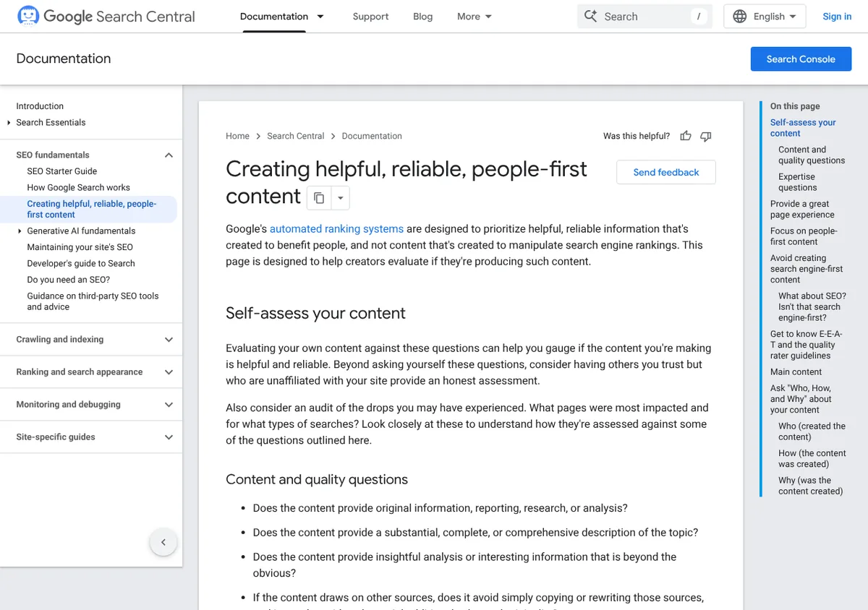Click Sign in link
This screenshot has width=868, height=610.
click(837, 16)
